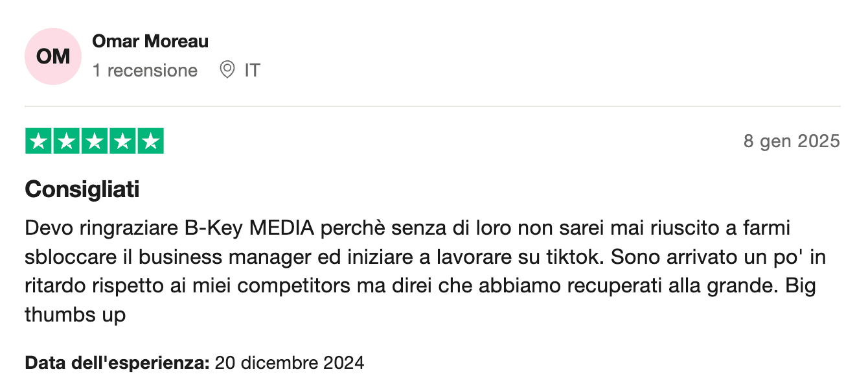Click "thumbs up" at the review's end
The image size is (868, 389).
[x=75, y=315]
